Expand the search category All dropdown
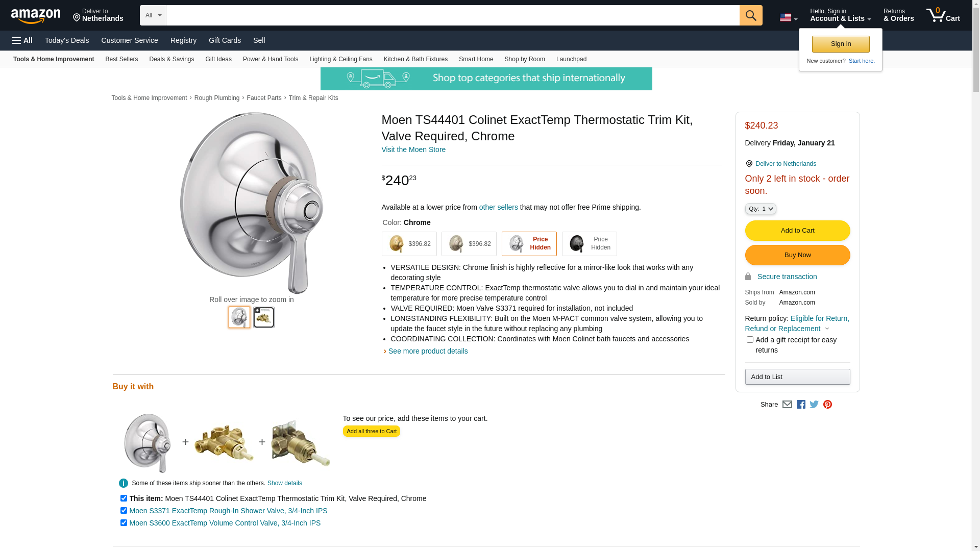The width and height of the screenshot is (980, 551). (x=153, y=15)
